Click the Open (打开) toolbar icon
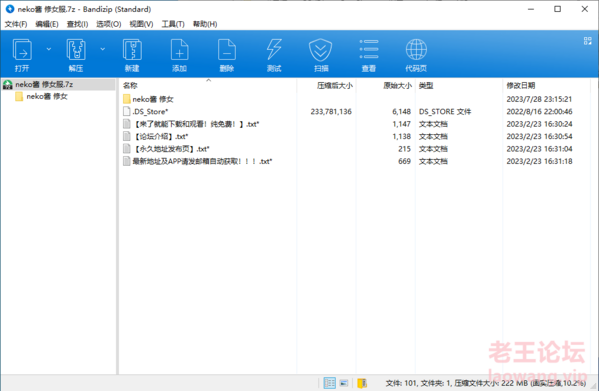The height and width of the screenshot is (391, 599). (x=22, y=50)
